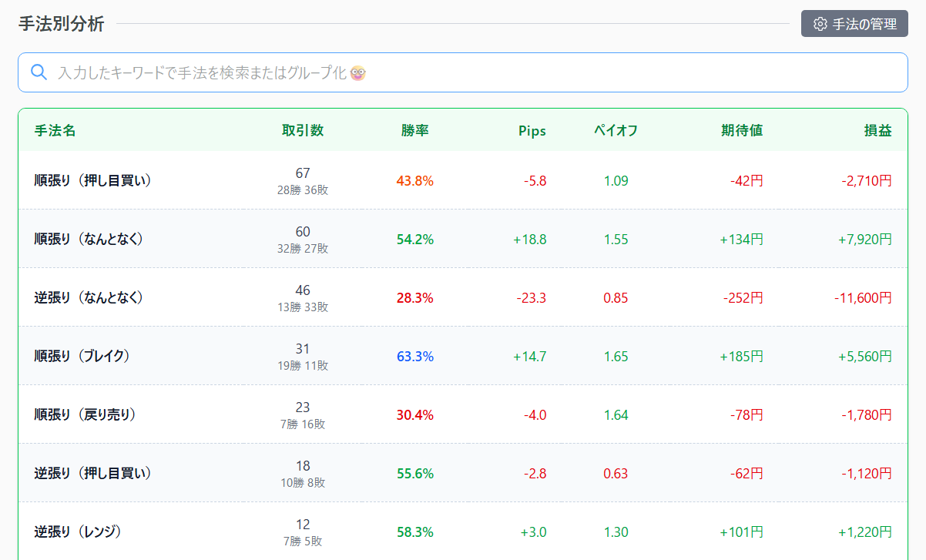This screenshot has height=560, width=926.
Task: Sort by the 取引数 column header
Action: pos(303,130)
